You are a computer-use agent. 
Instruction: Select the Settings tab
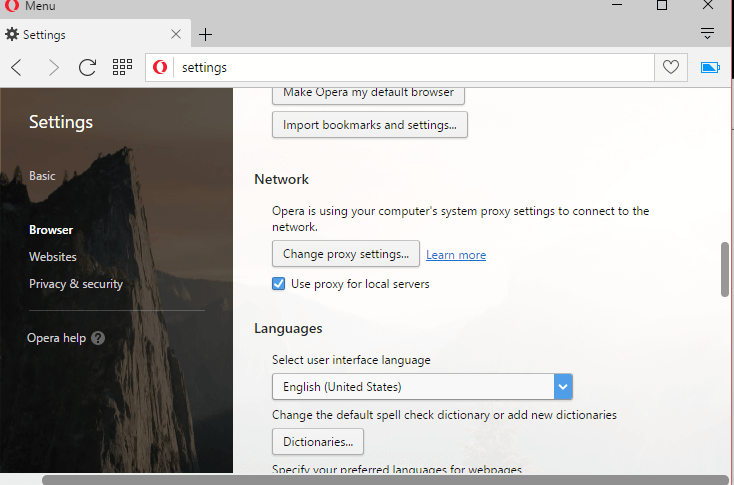pyautogui.click(x=95, y=34)
